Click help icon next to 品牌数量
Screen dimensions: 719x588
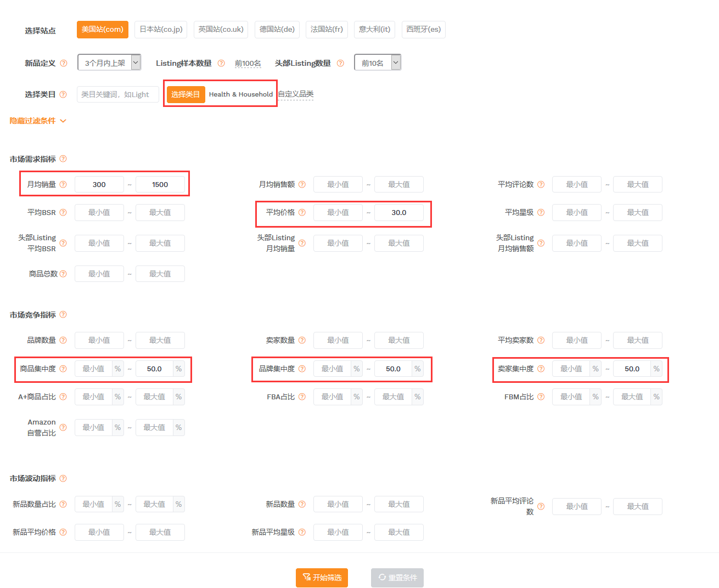pos(63,340)
